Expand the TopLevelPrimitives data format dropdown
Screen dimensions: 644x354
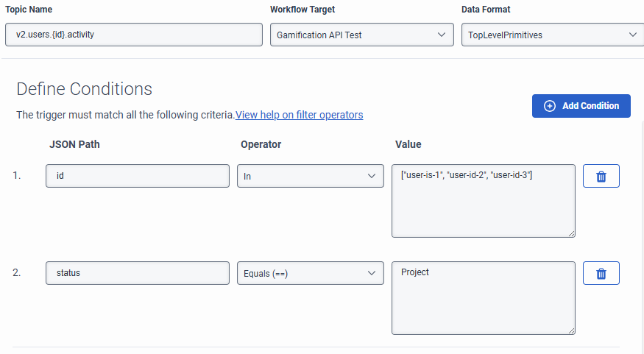click(552, 35)
